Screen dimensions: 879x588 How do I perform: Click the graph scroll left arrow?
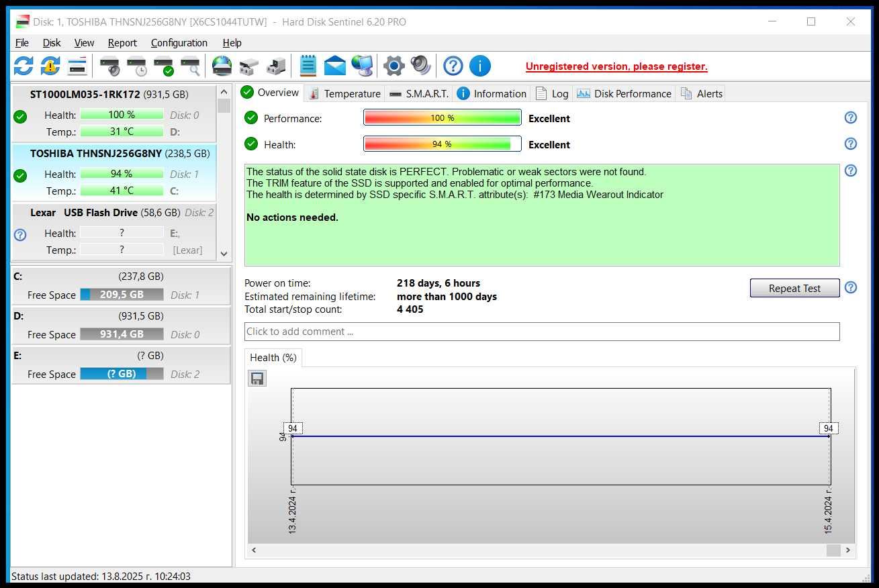254,550
